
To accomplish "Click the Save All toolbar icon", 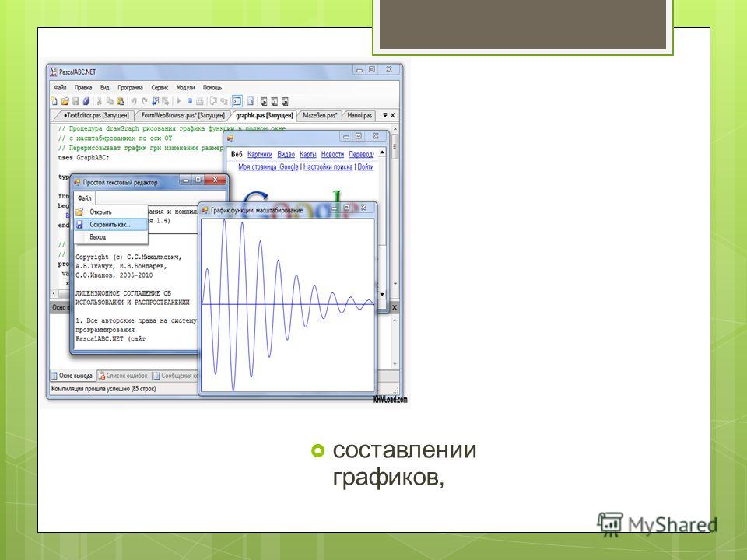I will [x=86, y=101].
